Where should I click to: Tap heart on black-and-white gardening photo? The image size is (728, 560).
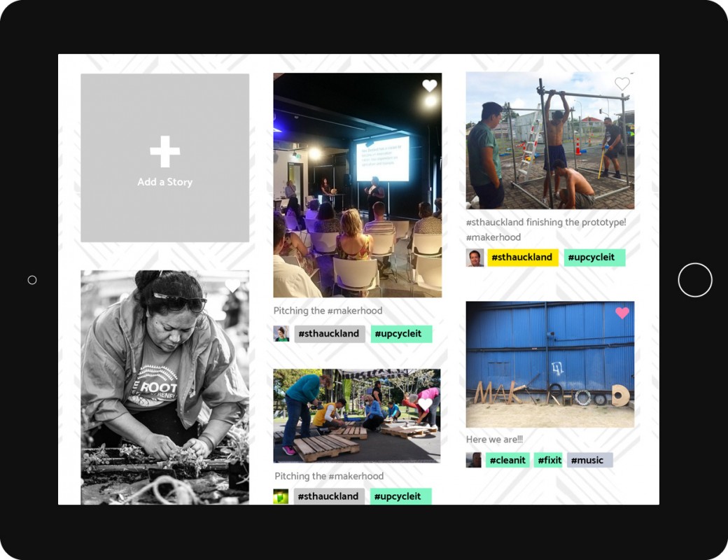232,286
